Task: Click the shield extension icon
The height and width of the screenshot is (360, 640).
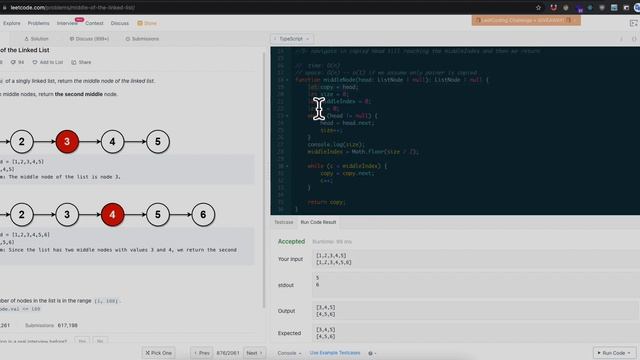Action: click(602, 7)
